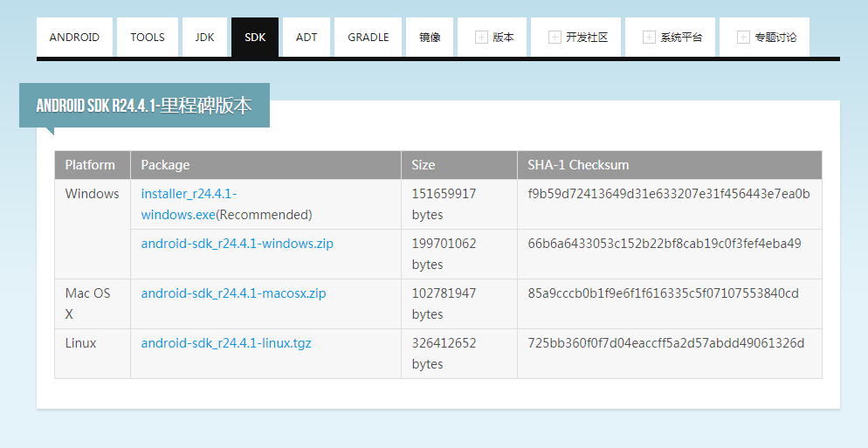The width and height of the screenshot is (868, 448).
Task: Go to the ADT tab
Action: coord(307,37)
